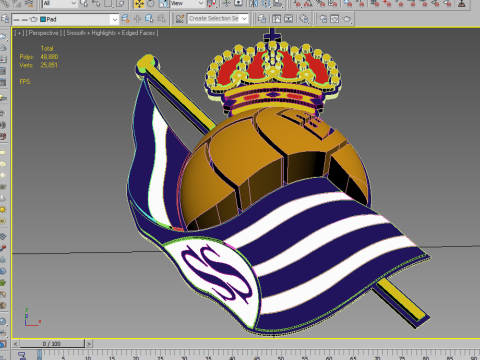The image size is (480, 360).
Task: Click Set Current Layer to Selection's Layer icon
Action: [162, 18]
